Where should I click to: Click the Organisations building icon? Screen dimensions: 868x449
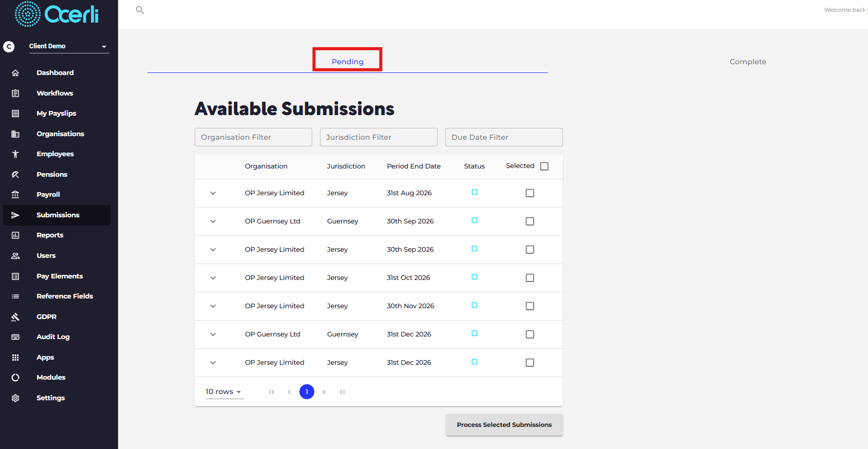point(15,134)
